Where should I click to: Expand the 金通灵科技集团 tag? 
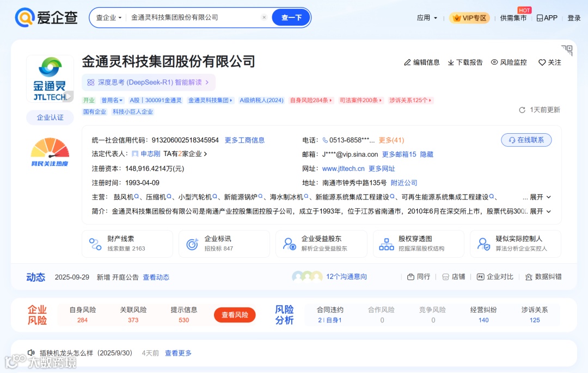click(210, 101)
